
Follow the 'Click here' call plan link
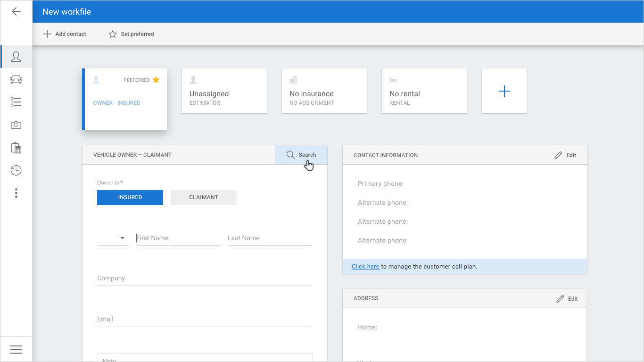(365, 267)
